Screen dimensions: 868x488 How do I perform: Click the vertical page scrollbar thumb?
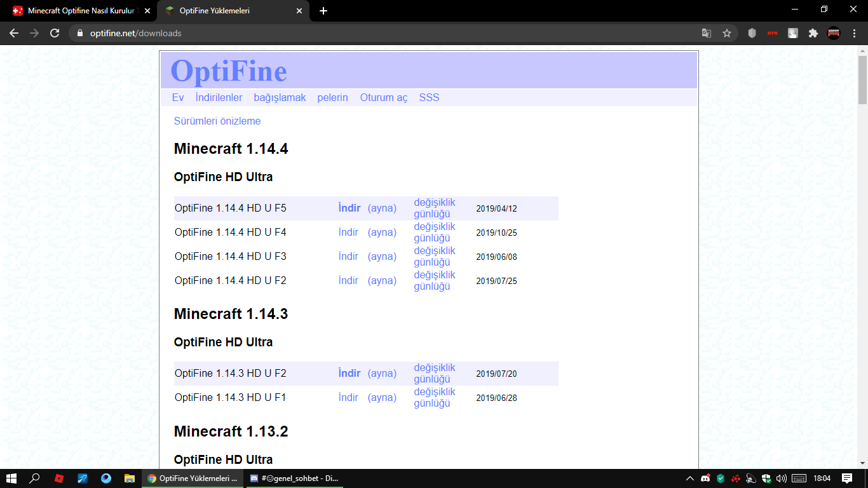(x=862, y=79)
